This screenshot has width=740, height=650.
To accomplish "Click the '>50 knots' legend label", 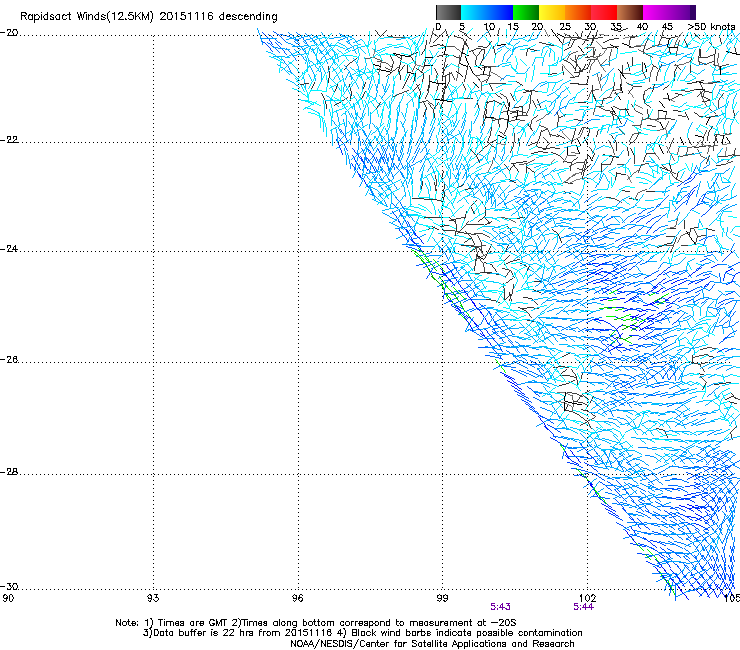I will [x=711, y=27].
